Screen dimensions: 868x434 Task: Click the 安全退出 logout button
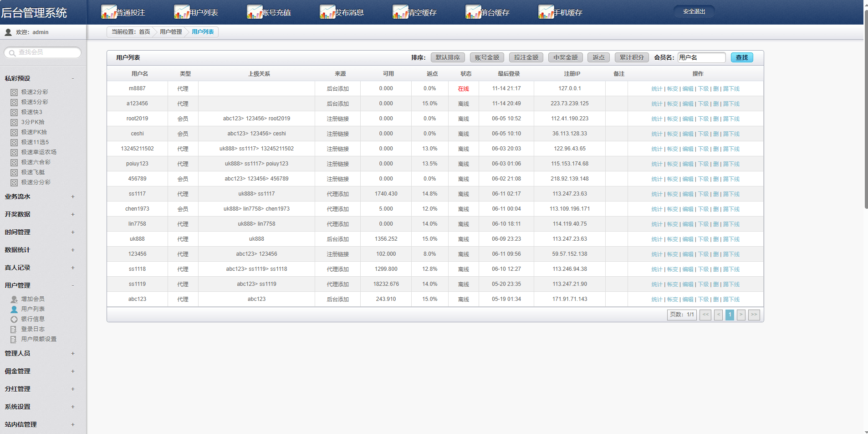pos(694,11)
